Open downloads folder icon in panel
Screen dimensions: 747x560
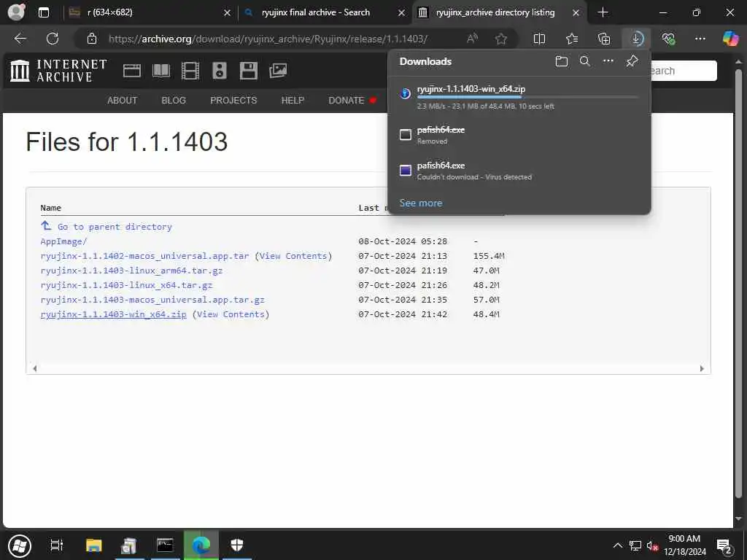coord(562,61)
